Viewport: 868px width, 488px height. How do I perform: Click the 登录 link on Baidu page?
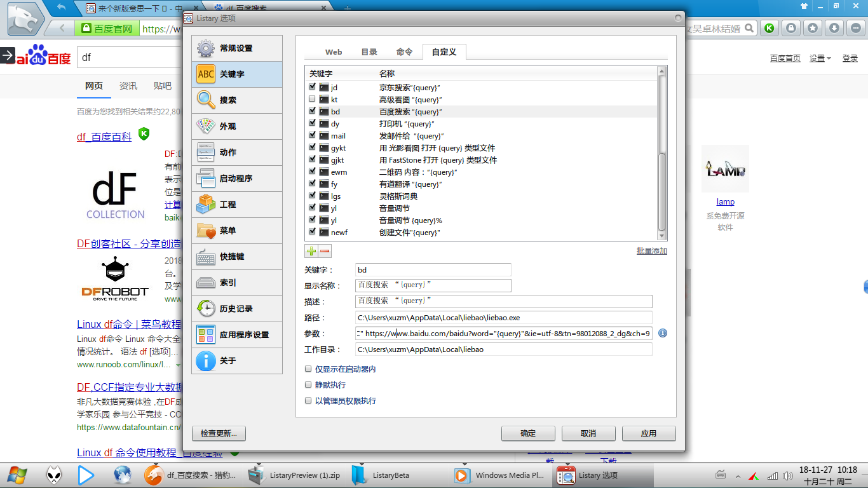click(850, 58)
